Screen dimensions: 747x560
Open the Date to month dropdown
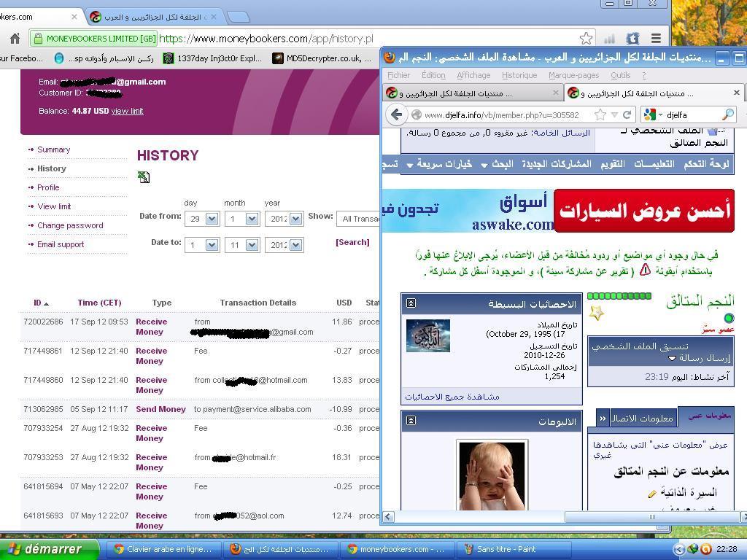click(252, 245)
